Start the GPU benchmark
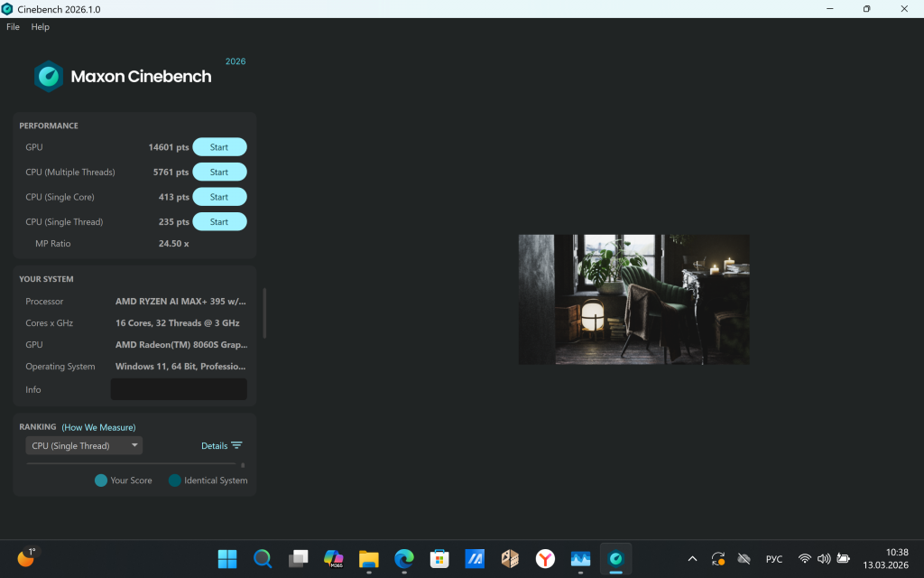Viewport: 924px width, 578px height. point(219,147)
